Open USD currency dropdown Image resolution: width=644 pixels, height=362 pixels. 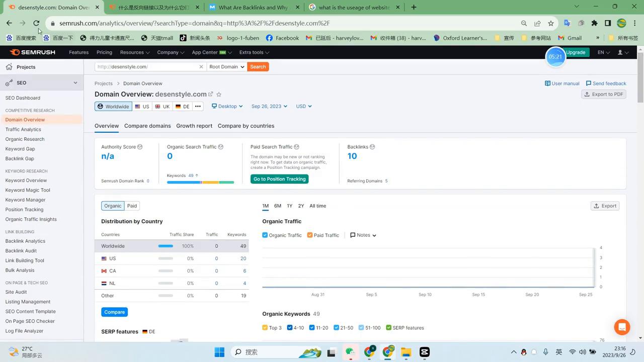pyautogui.click(x=304, y=106)
